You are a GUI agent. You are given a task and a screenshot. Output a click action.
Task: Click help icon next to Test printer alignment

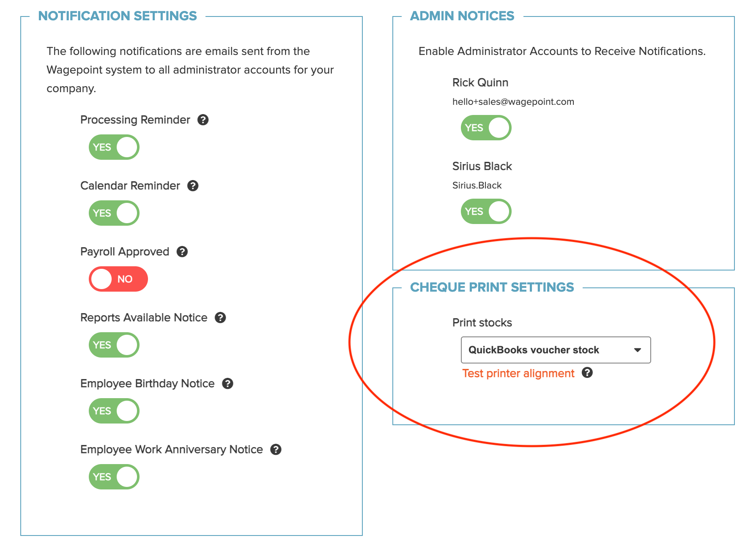point(587,373)
